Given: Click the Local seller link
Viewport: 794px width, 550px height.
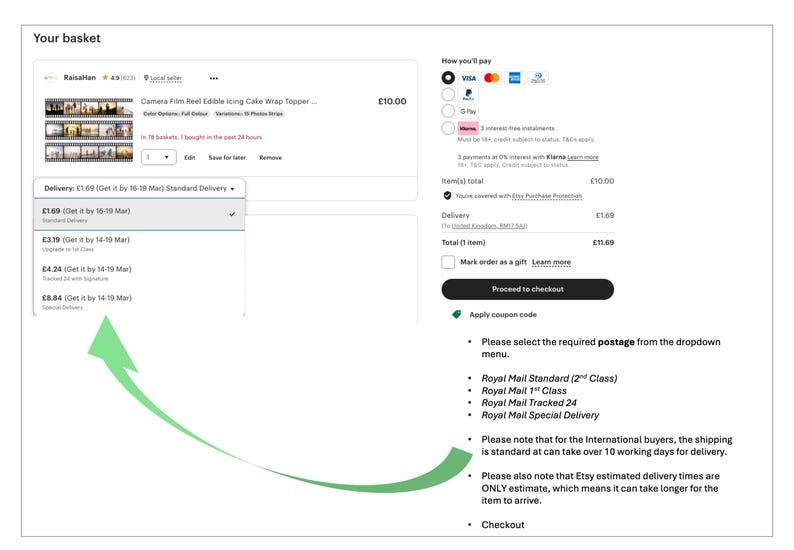Looking at the screenshot, I should 166,78.
